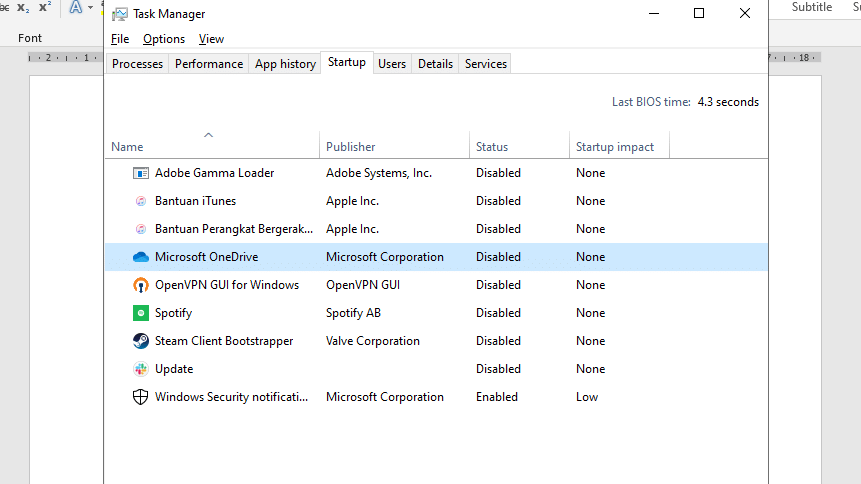Click the Windows Security shield icon
The height and width of the screenshot is (484, 861).
coord(141,397)
